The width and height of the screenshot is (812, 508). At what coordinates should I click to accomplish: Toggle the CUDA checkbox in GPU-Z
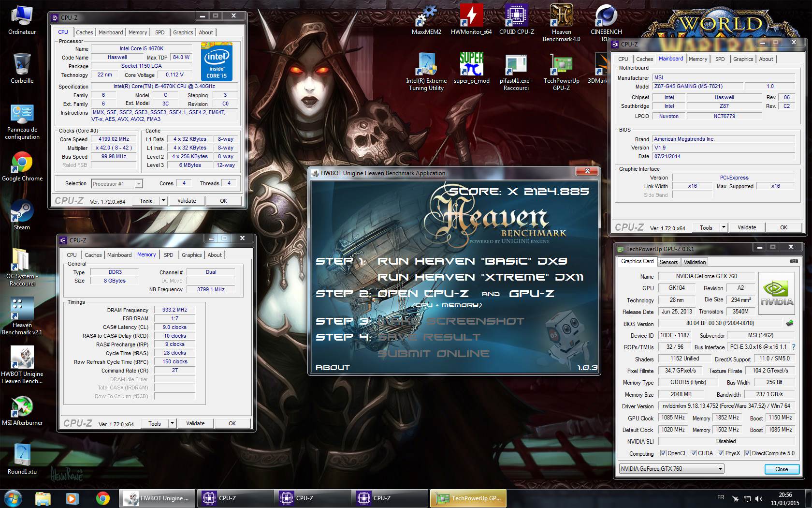click(x=694, y=453)
